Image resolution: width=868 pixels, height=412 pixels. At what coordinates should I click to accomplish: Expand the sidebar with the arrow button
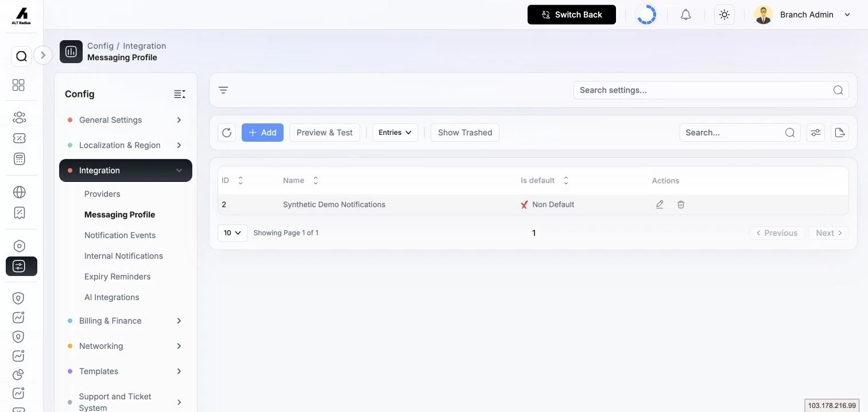pyautogui.click(x=43, y=55)
